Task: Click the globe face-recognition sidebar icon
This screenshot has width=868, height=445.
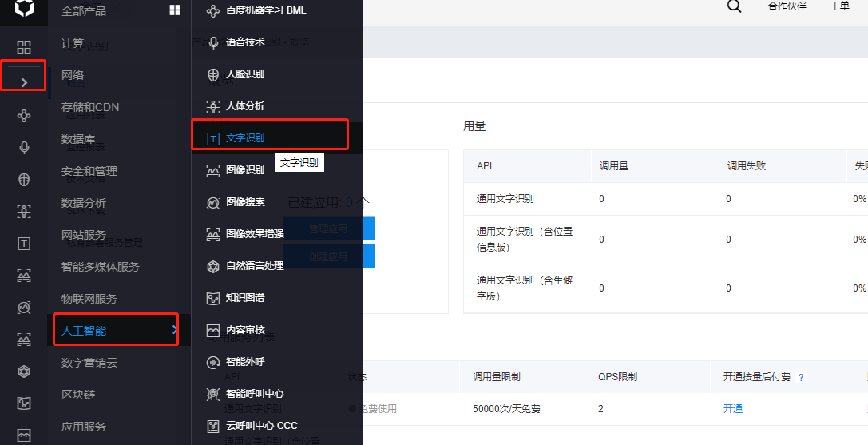Action: point(24,180)
